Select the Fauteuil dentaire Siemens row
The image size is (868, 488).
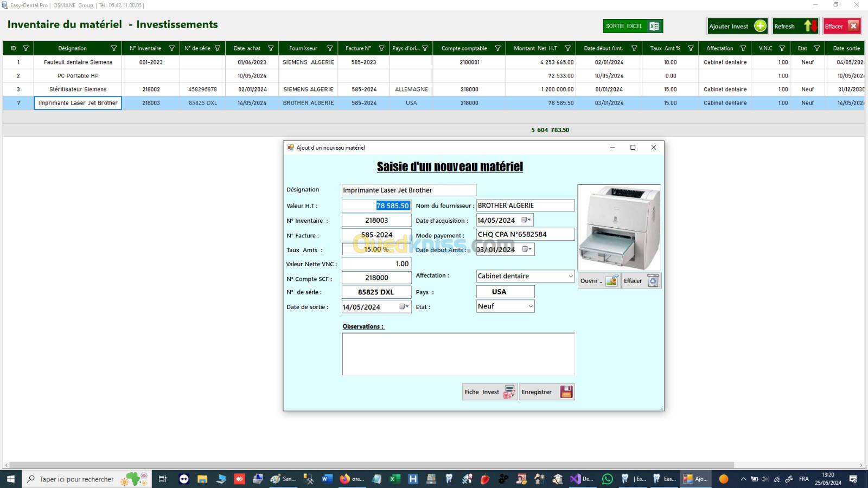coord(78,62)
